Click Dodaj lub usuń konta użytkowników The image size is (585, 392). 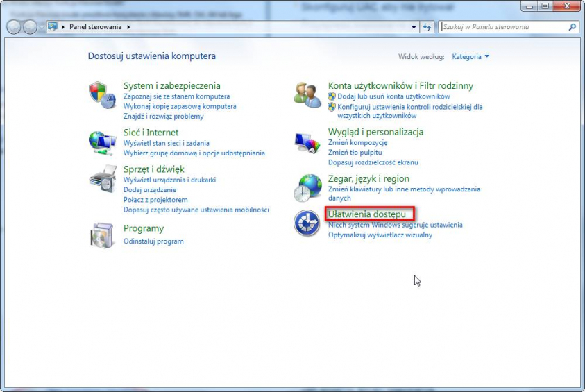393,96
